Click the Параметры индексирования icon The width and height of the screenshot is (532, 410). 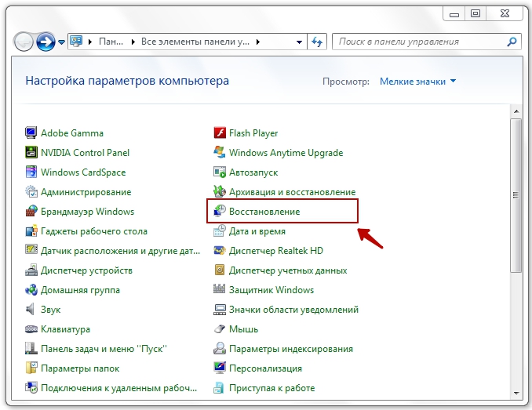click(220, 348)
